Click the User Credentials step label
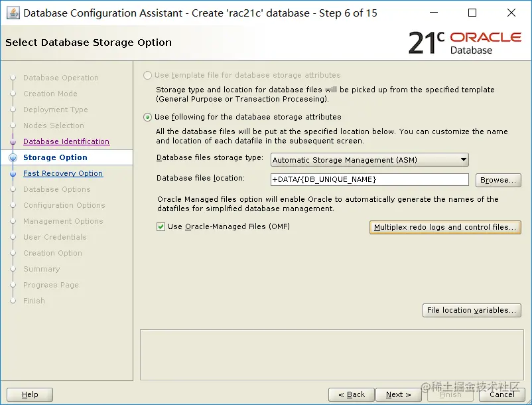The image size is (532, 405). [x=55, y=237]
